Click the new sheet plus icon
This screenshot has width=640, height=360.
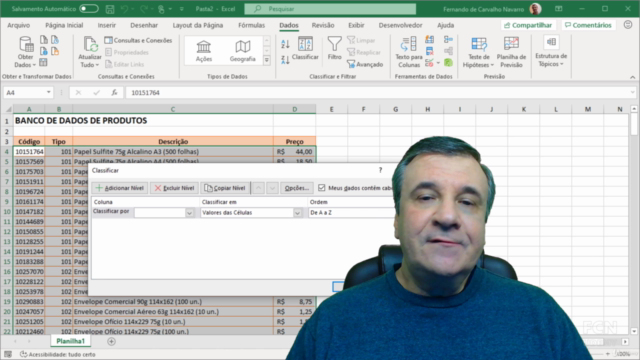(x=111, y=341)
